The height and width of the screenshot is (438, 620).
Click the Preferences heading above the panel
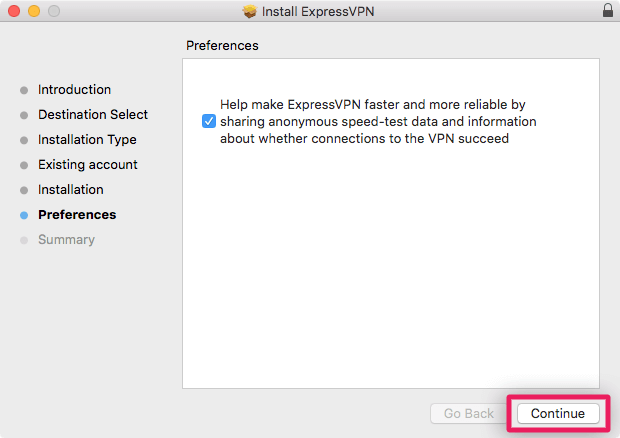(222, 45)
